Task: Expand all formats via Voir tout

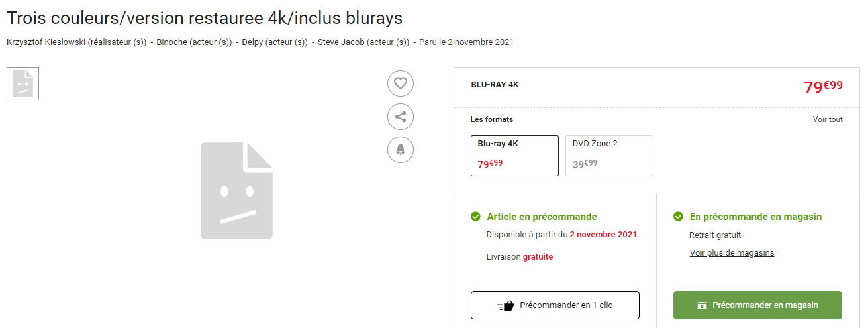Action: click(828, 119)
